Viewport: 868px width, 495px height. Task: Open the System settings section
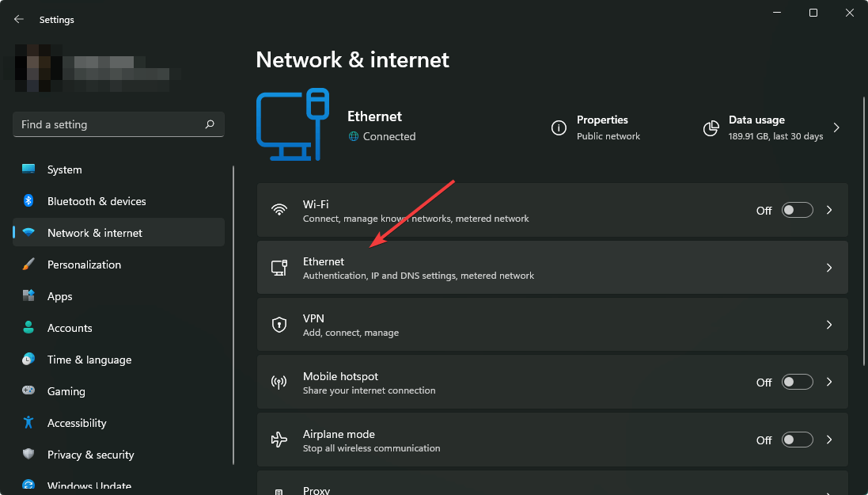coord(63,169)
